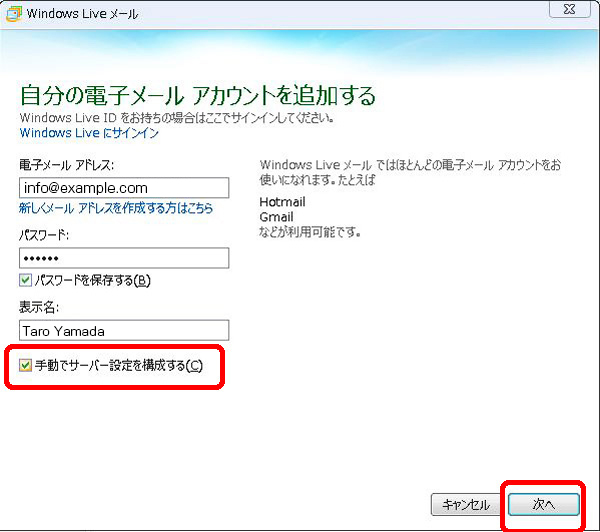This screenshot has width=600, height=532.
Task: Click the 表示名: label
Action: click(39, 307)
